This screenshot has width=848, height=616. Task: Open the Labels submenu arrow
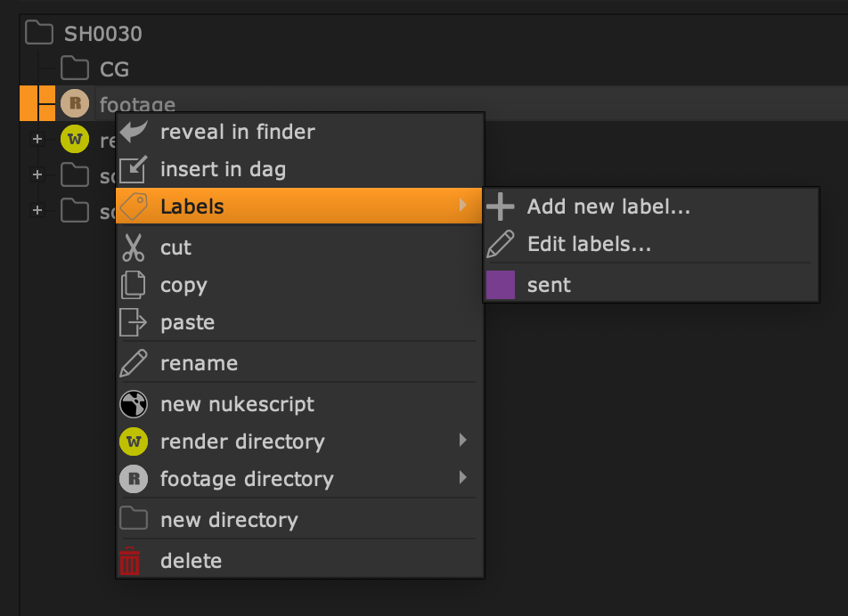[462, 206]
